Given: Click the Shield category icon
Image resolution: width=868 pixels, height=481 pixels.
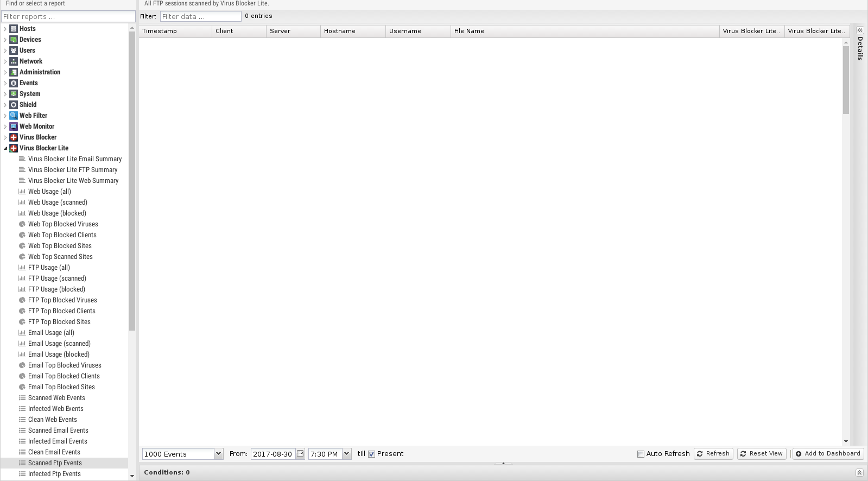Looking at the screenshot, I should 14,105.
